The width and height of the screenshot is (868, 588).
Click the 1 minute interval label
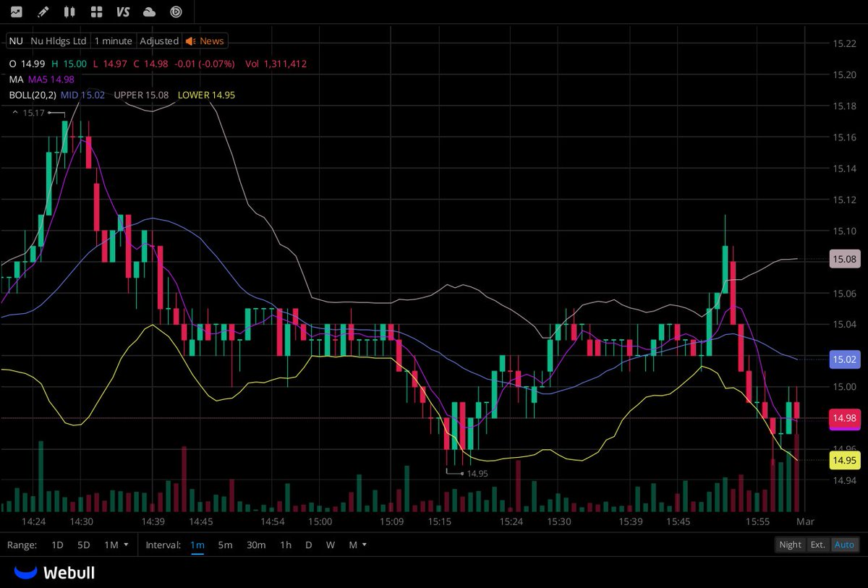tap(114, 41)
